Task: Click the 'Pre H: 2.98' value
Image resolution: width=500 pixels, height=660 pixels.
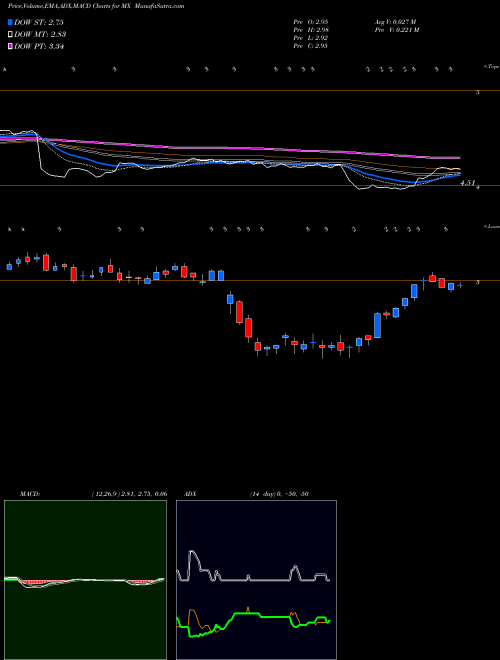Action: [x=311, y=30]
